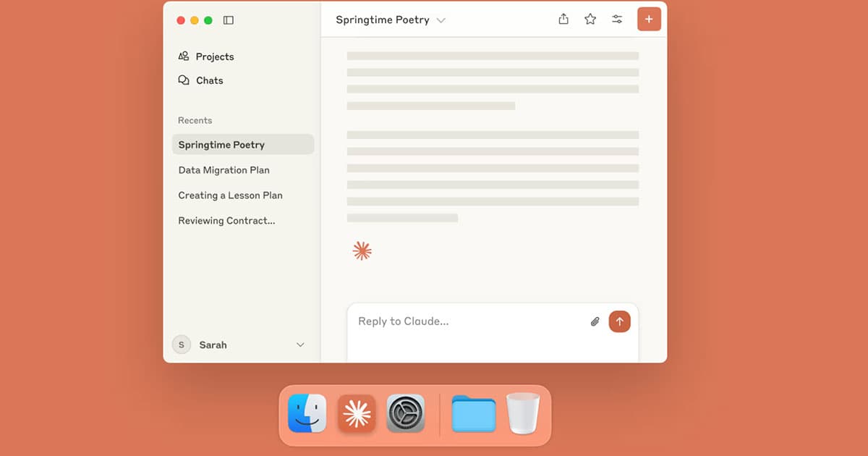Click the Claude starburst logo in chat
The width and height of the screenshot is (868, 456).
coord(362,251)
